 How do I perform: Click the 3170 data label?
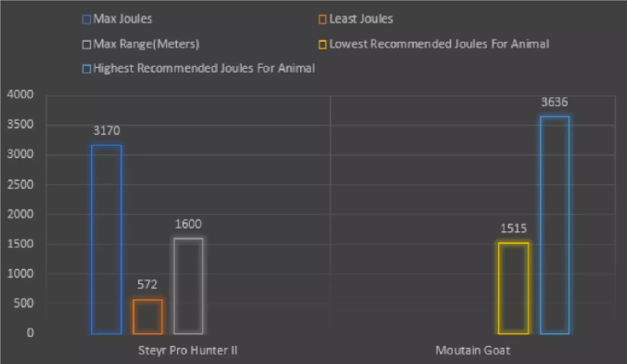click(107, 130)
